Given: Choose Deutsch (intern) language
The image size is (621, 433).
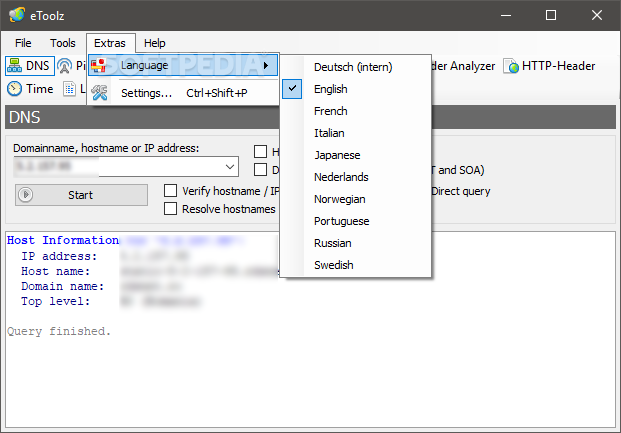Looking at the screenshot, I should [x=355, y=67].
